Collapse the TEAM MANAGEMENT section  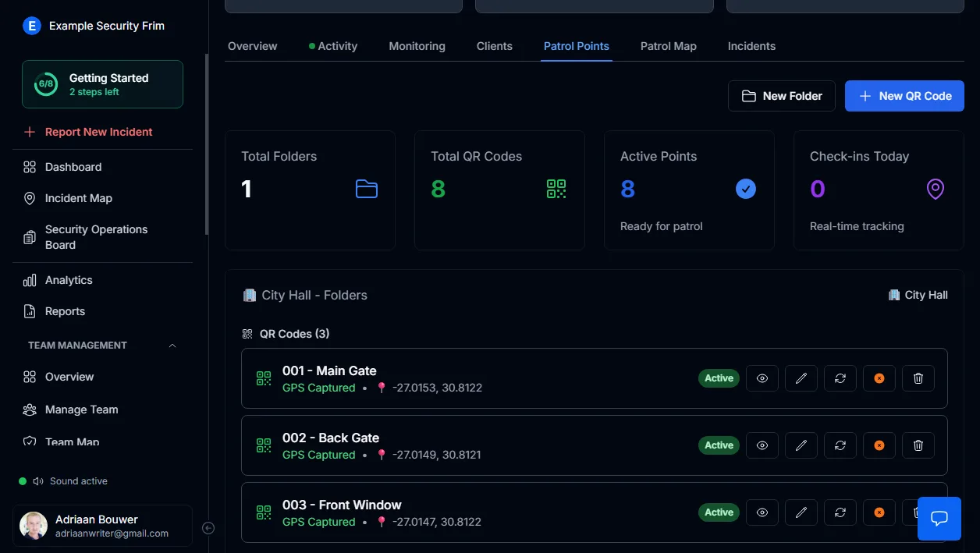tap(172, 345)
